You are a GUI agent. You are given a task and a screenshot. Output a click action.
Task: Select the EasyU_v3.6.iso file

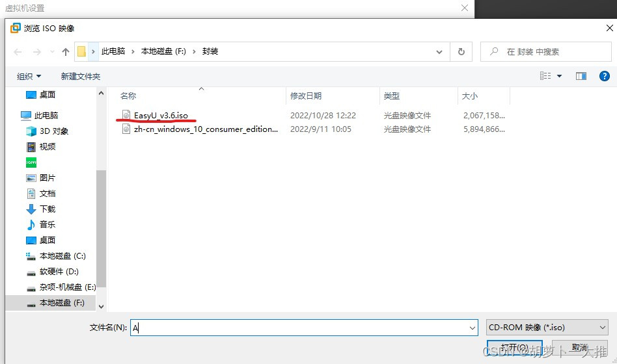click(x=161, y=115)
